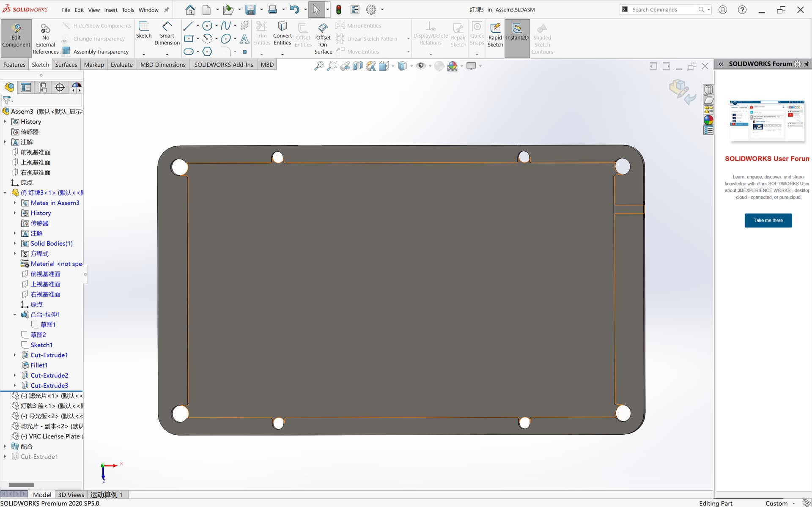Screen dimensions: 812x507
Task: Collapse the 凸台-拉伸1 feature node
Action: coord(15,314)
